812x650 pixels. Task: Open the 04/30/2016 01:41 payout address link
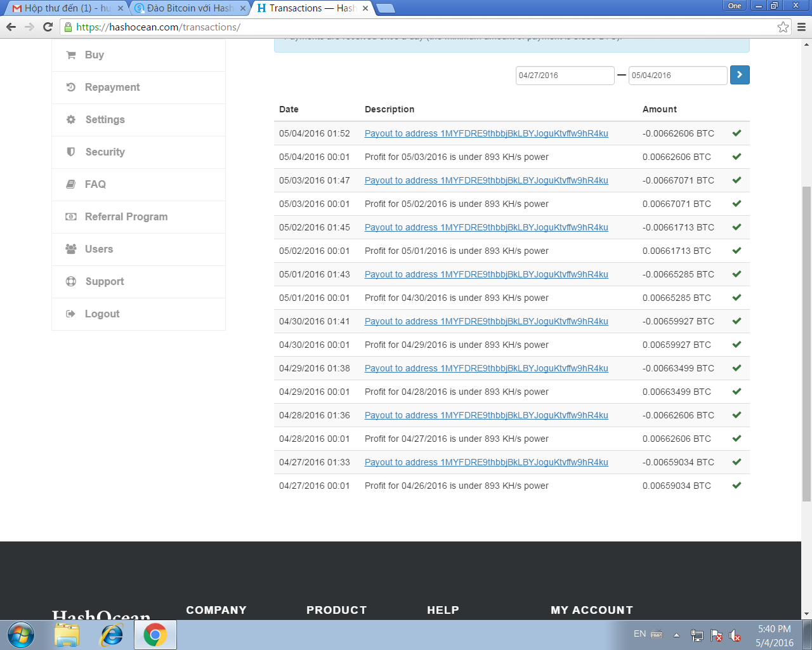tap(486, 321)
